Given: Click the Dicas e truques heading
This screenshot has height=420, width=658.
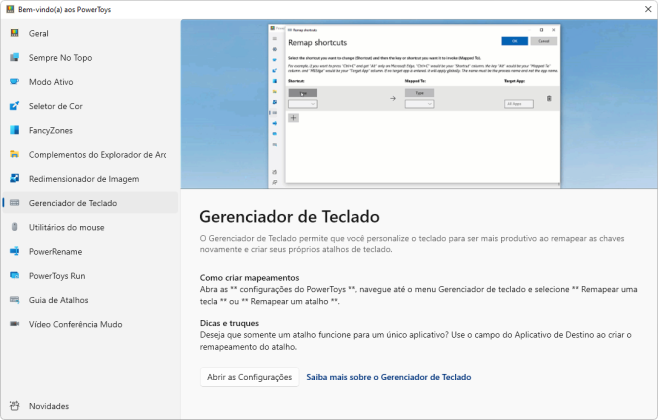Looking at the screenshot, I should [x=229, y=323].
